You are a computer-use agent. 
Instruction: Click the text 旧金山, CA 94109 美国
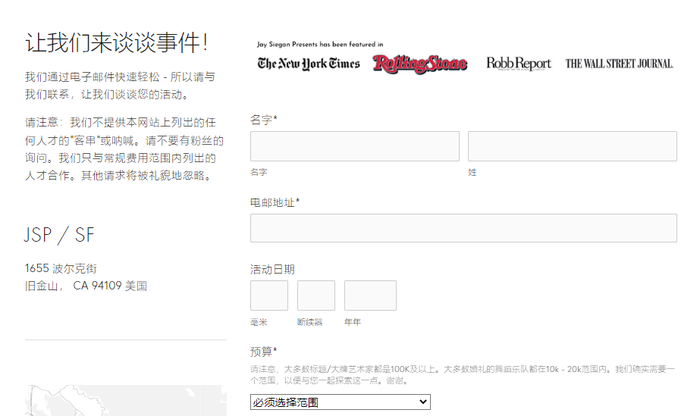86,286
